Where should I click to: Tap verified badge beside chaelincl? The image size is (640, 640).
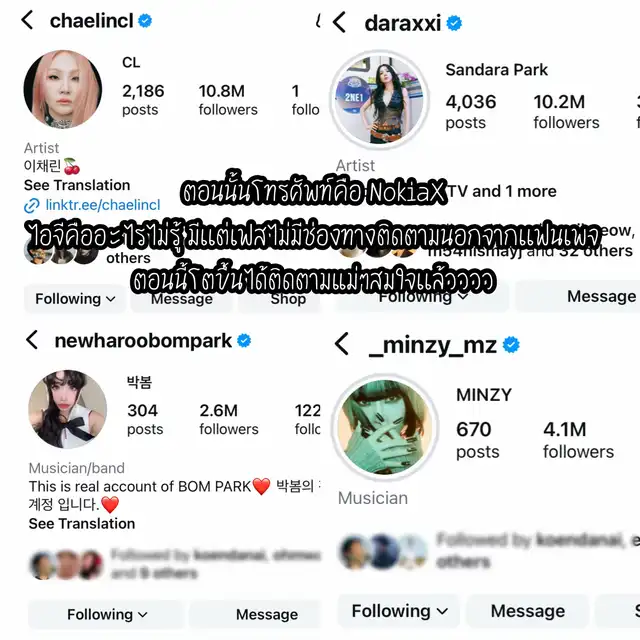click(x=145, y=20)
